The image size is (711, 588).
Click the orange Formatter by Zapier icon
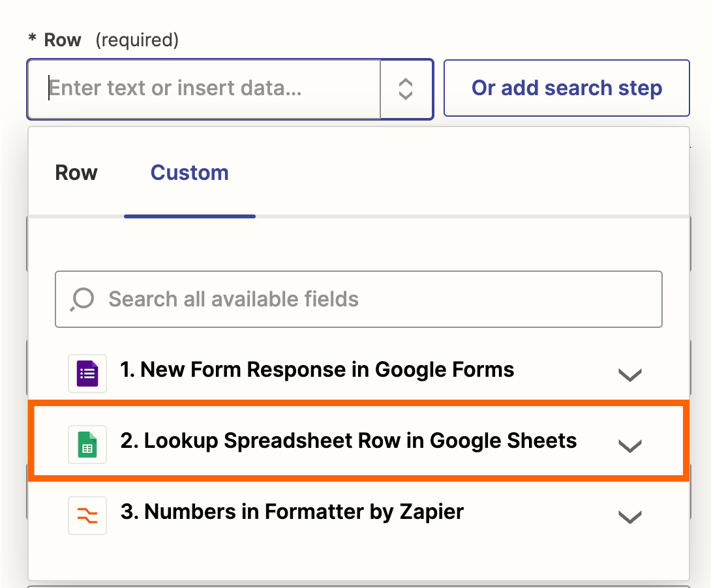[87, 515]
